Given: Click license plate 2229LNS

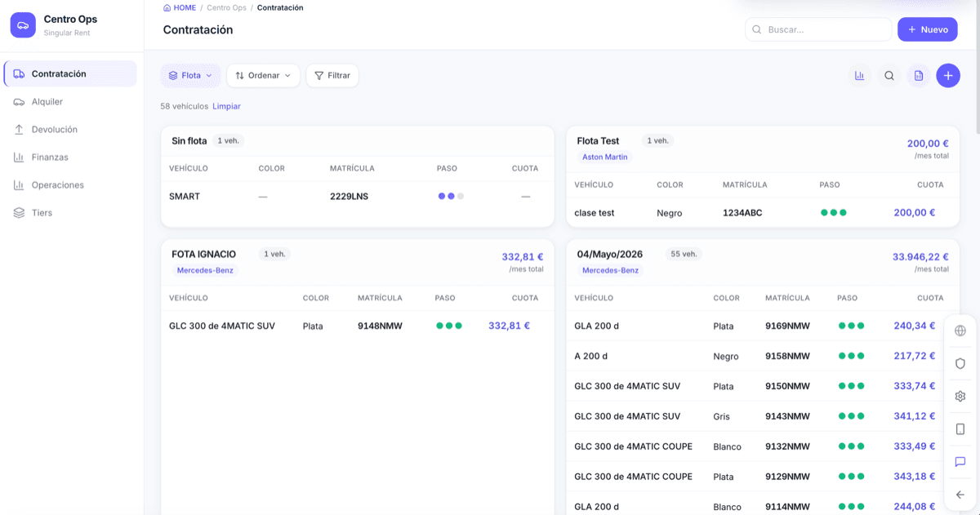Looking at the screenshot, I should pyautogui.click(x=349, y=197).
